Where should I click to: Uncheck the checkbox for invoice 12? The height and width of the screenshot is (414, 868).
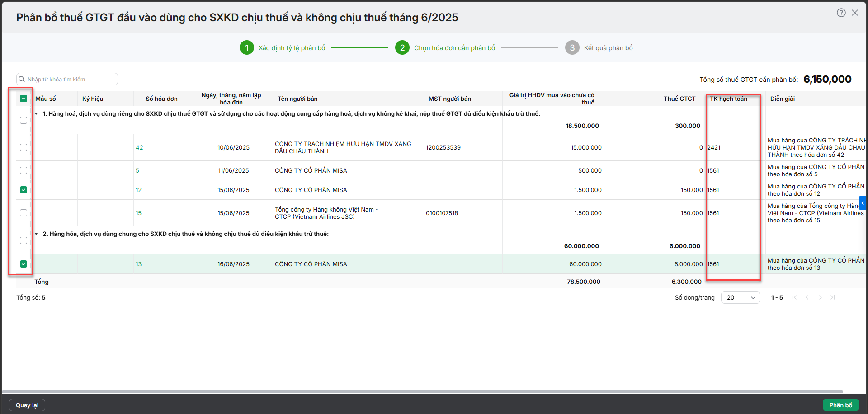[24, 190]
